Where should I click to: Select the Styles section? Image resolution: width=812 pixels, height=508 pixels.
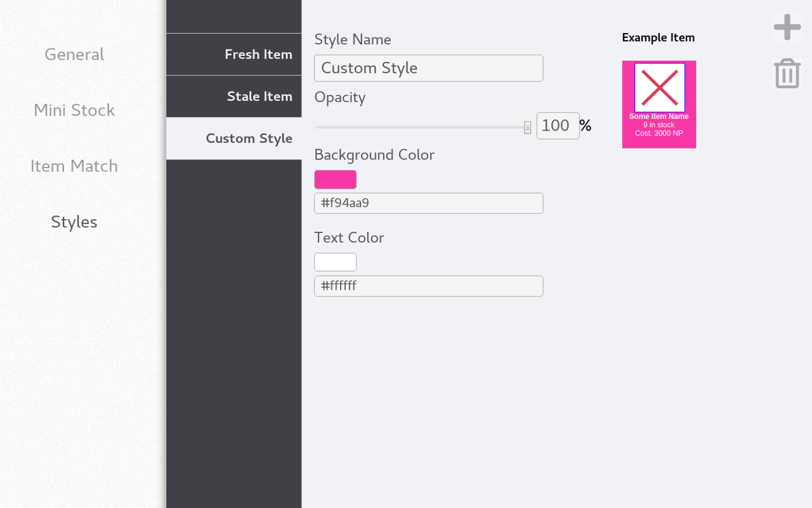(x=74, y=222)
